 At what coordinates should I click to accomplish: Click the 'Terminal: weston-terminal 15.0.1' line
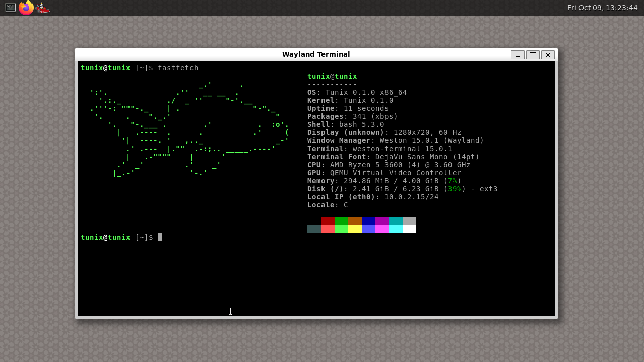click(380, 149)
